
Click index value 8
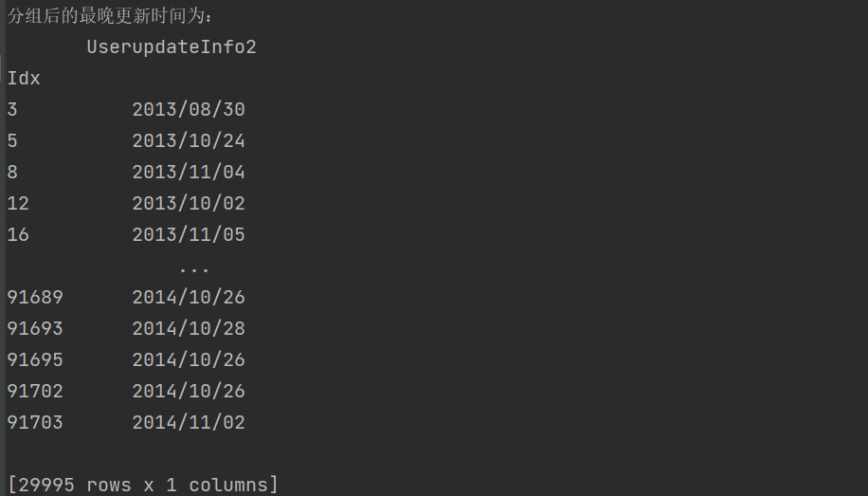pyautogui.click(x=12, y=172)
